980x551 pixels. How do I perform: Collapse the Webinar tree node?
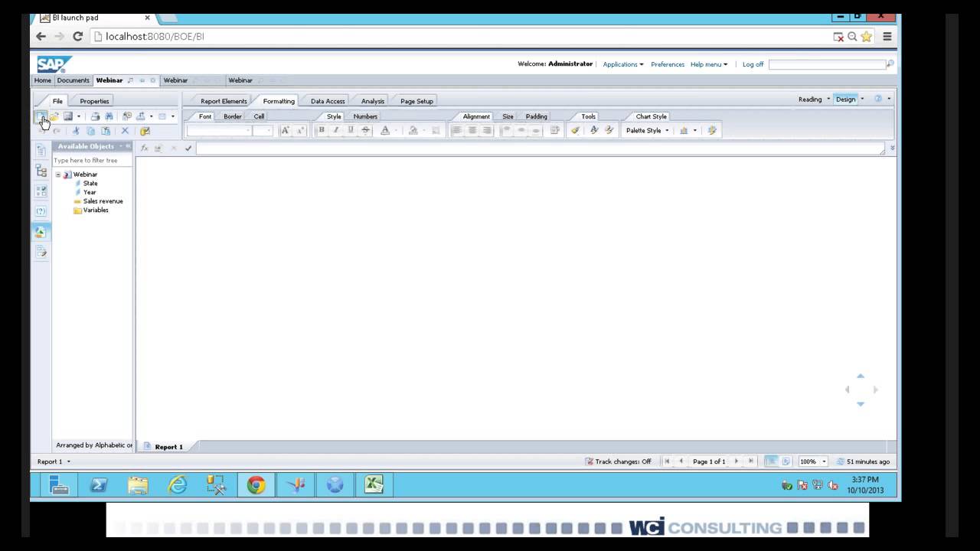(57, 174)
